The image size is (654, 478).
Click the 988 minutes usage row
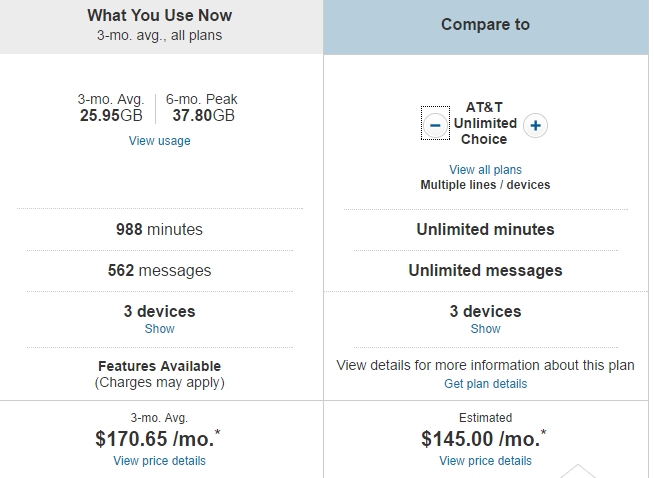tap(159, 230)
